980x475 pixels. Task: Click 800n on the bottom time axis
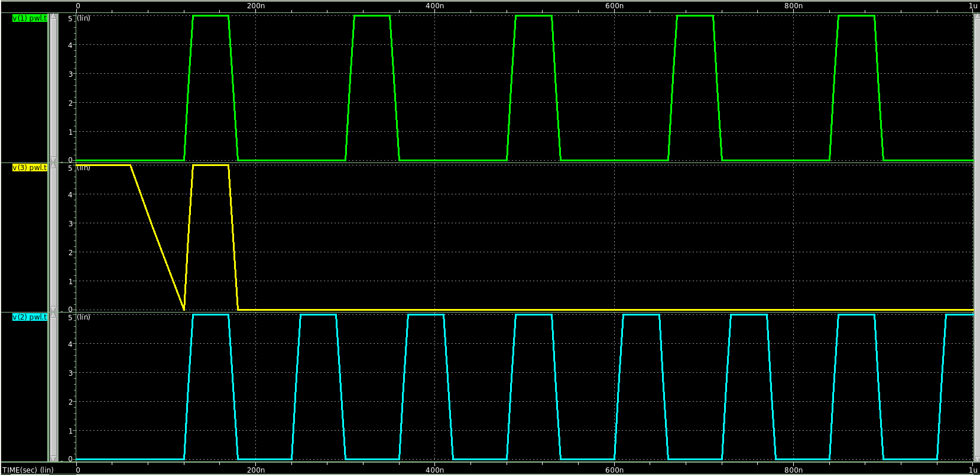(793, 470)
